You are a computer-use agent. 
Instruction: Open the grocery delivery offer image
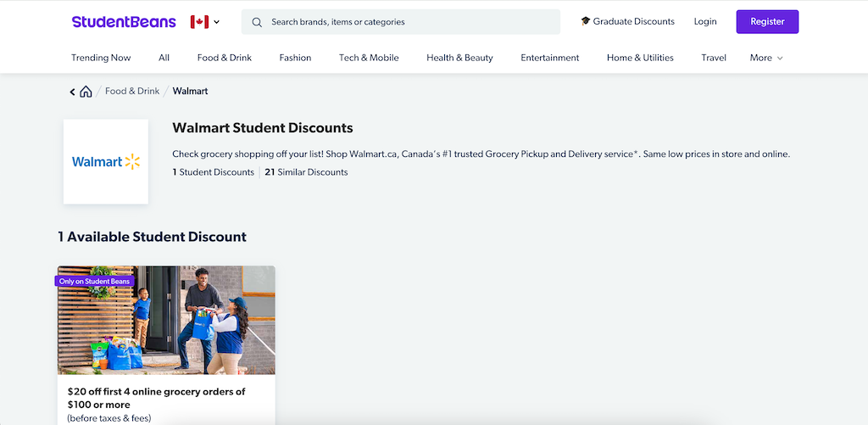166,320
